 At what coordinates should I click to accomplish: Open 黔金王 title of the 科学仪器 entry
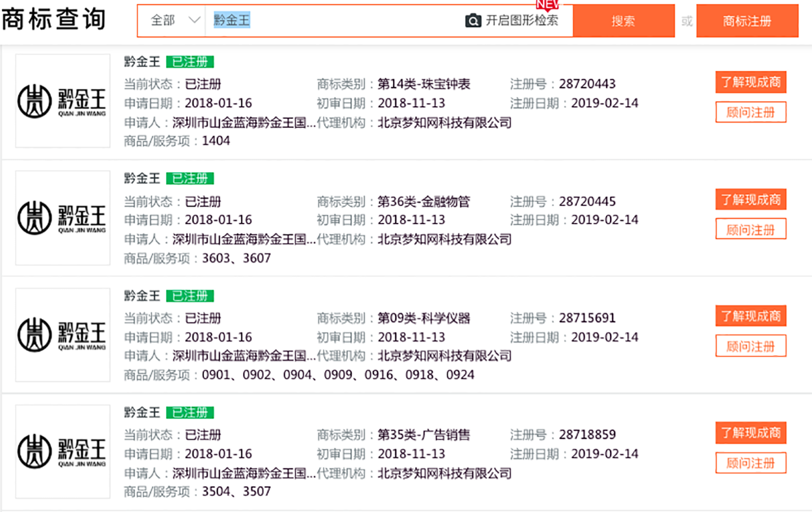click(142, 296)
